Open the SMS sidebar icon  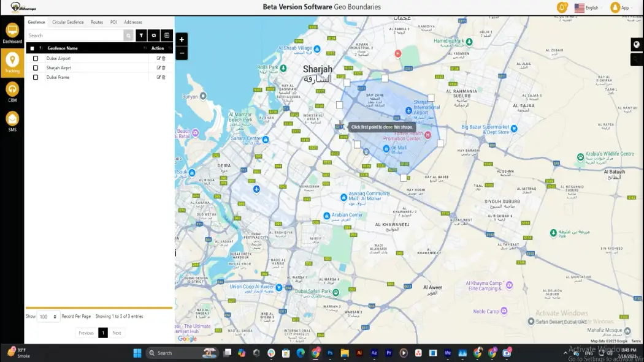pyautogui.click(x=12, y=122)
